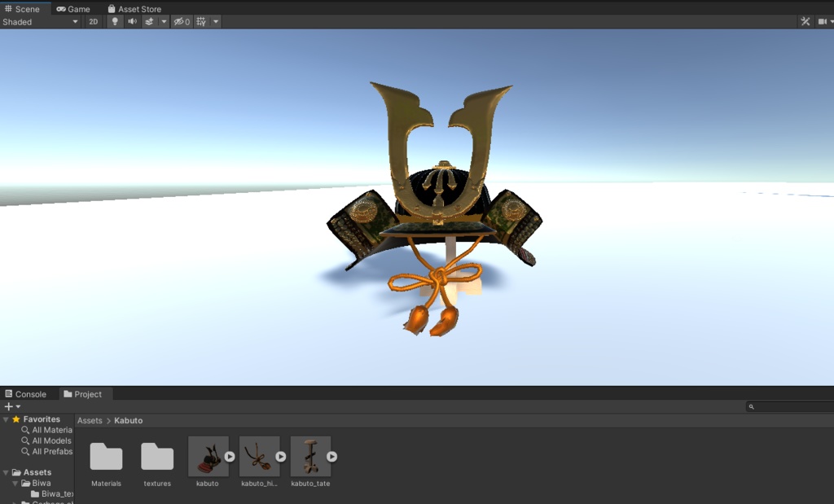Toggle scene audio with the speaker icon
Viewport: 834px width, 504px height.
coord(133,22)
